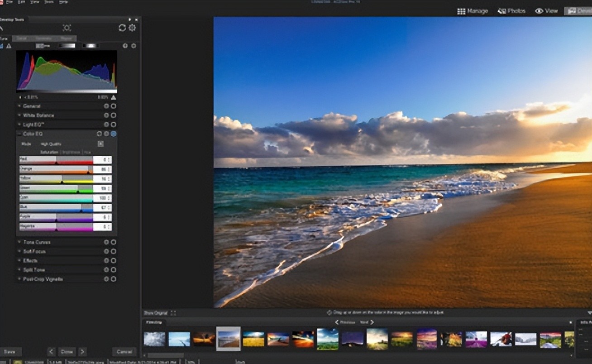The height and width of the screenshot is (364, 592).
Task: Open the Develop settings gear icon
Action: (132, 28)
